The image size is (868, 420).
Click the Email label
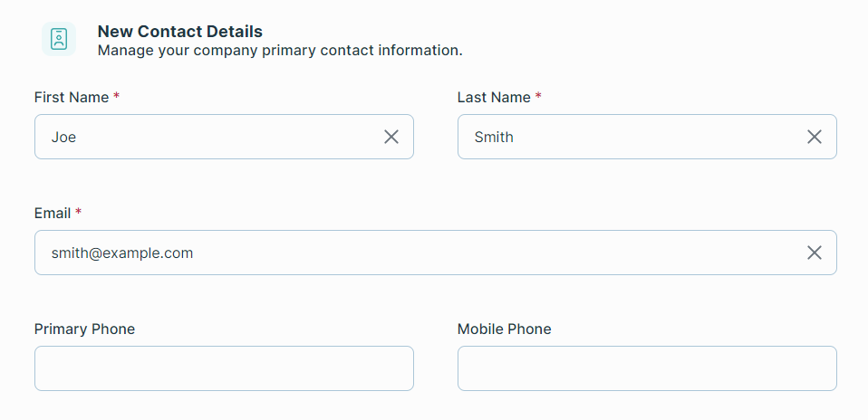point(53,213)
